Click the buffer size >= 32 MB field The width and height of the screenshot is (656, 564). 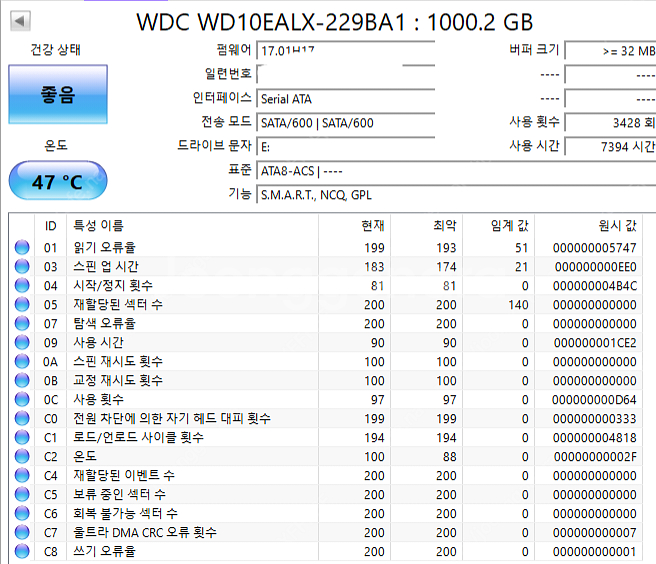(x=610, y=51)
